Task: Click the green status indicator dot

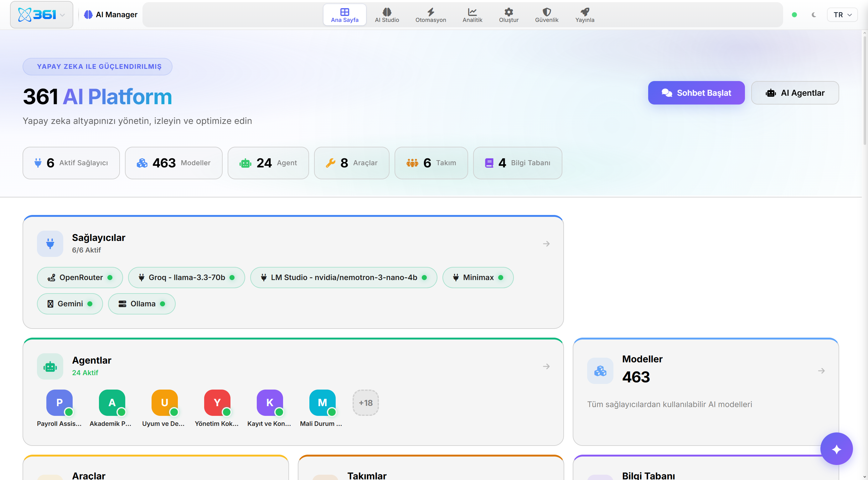Action: pos(795,14)
